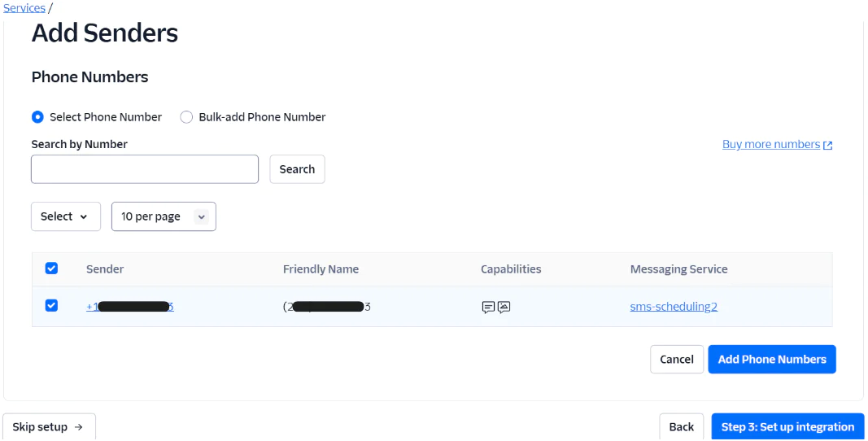Uncheck the select-all header checkbox
The height and width of the screenshot is (441, 868).
pyautogui.click(x=51, y=269)
